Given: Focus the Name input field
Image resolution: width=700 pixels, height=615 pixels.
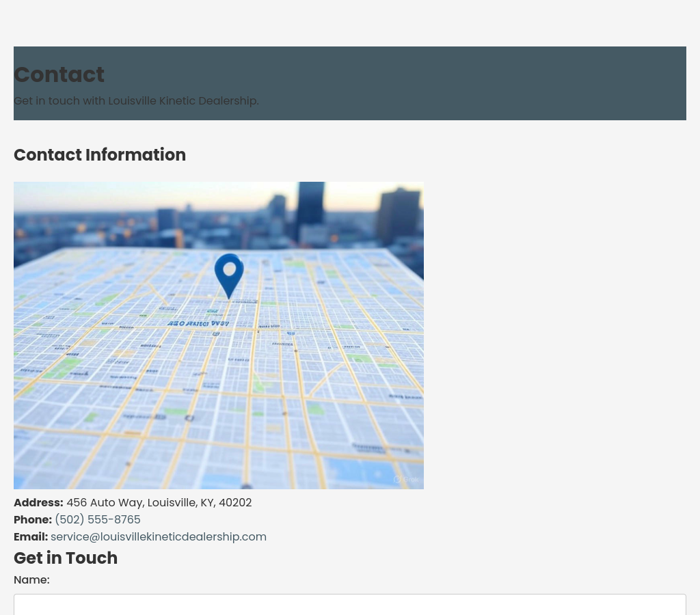Looking at the screenshot, I should (349, 604).
